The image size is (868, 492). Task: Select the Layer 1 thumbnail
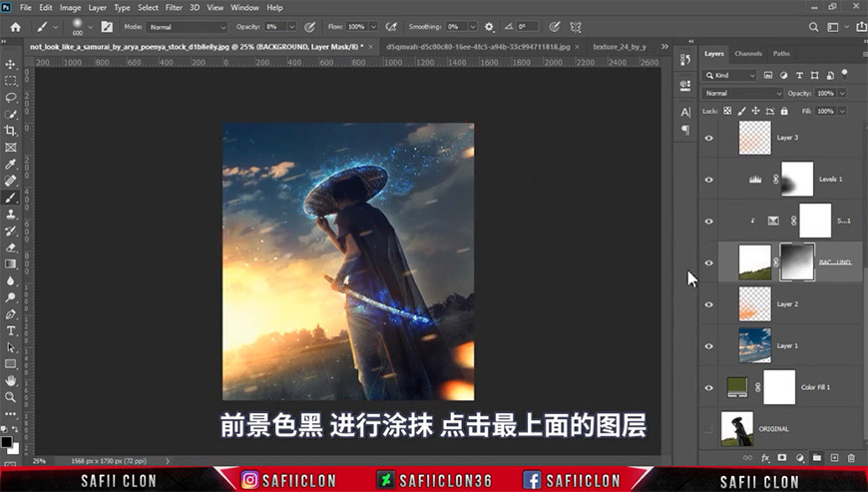click(x=754, y=345)
